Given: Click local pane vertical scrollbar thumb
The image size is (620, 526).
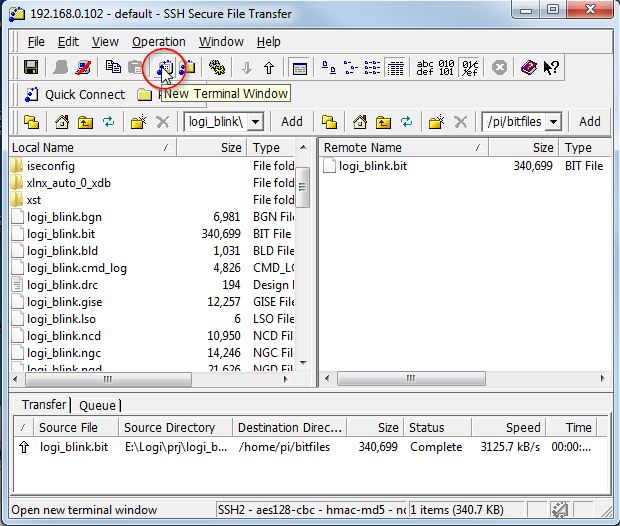Looking at the screenshot, I should tap(302, 187).
